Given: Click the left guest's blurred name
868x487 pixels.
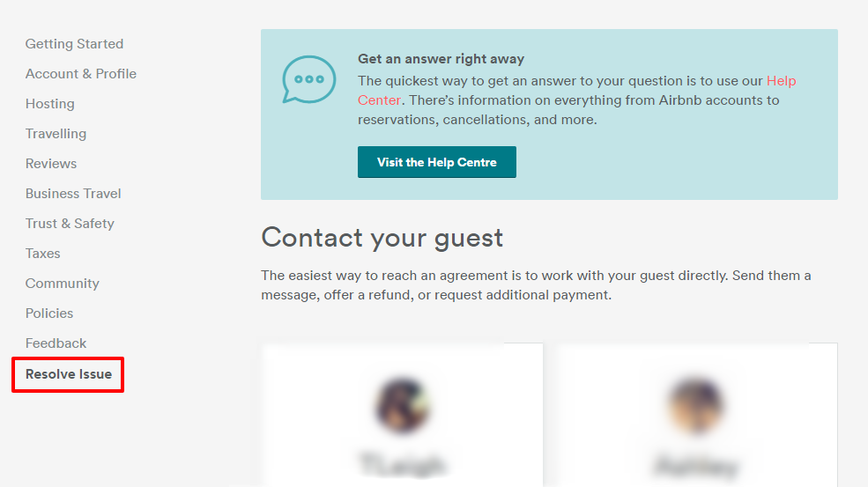Looking at the screenshot, I should 403,464.
